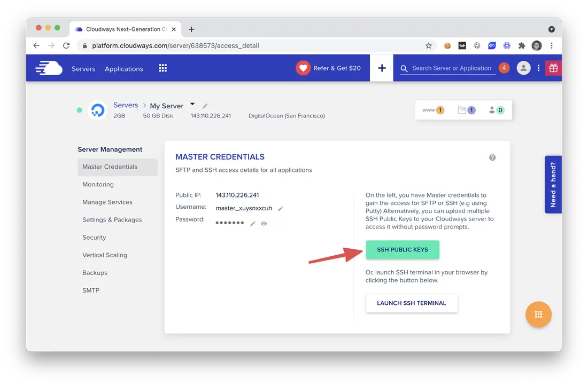Open the apps grid icon in navbar
Screen dimensions: 588x386
coord(163,68)
